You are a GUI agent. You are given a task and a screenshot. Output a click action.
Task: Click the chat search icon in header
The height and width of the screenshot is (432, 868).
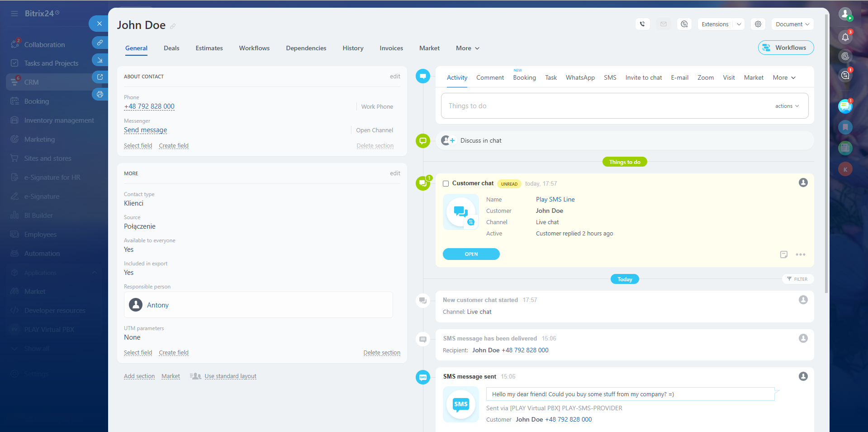(x=684, y=24)
